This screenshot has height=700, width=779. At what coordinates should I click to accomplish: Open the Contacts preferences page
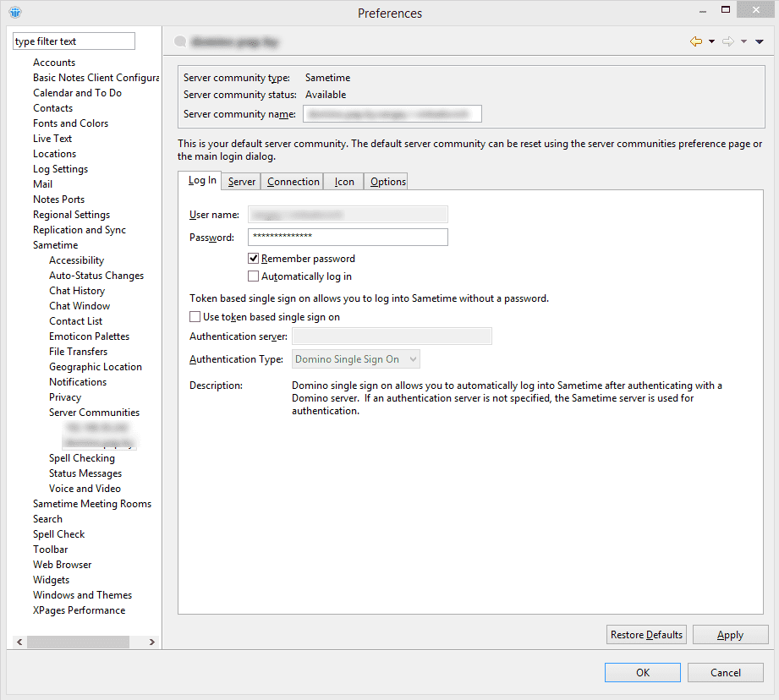52,108
